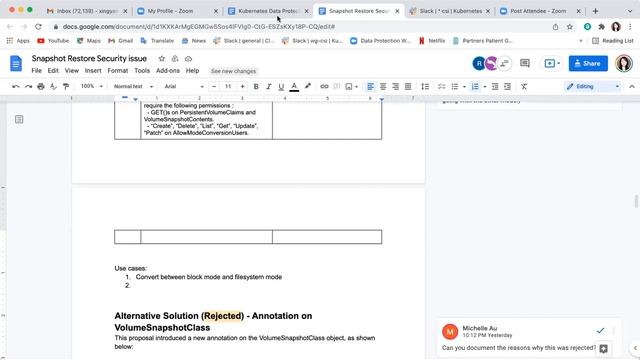
Task: Add a comment using toolbar icon
Action: (x=337, y=87)
